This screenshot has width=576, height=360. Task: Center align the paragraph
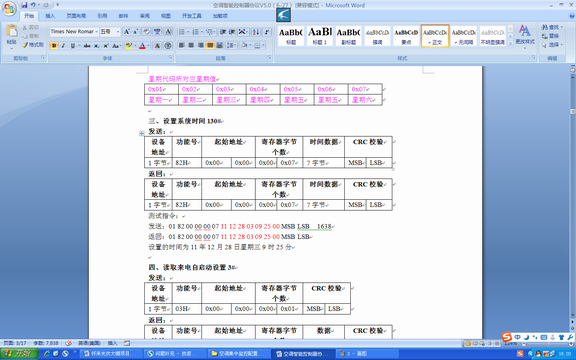click(x=191, y=46)
